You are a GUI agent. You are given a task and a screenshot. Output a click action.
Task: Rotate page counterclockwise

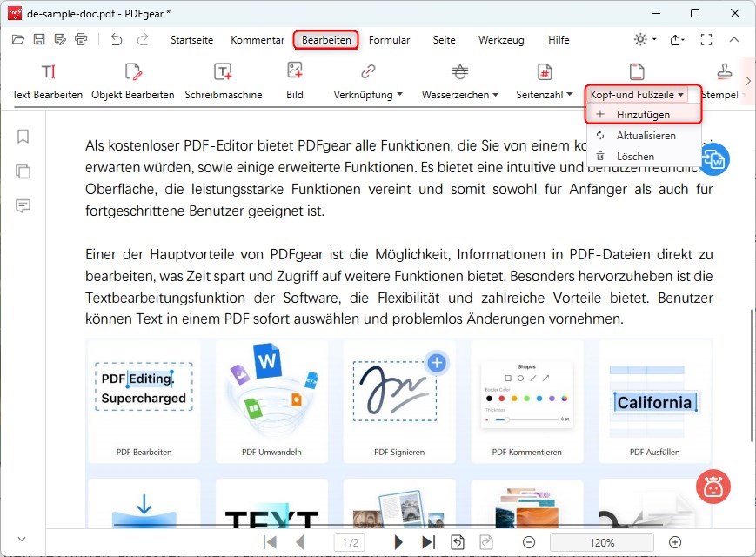click(458, 542)
